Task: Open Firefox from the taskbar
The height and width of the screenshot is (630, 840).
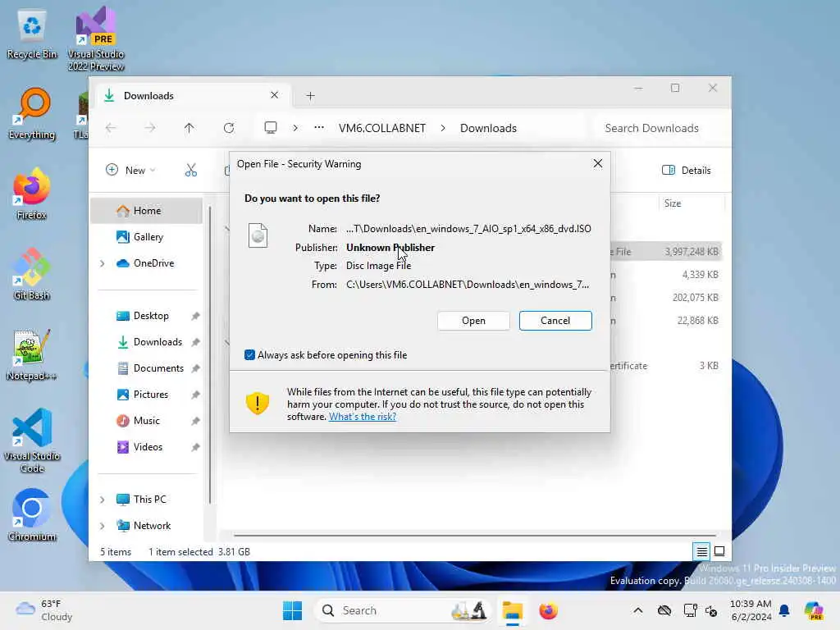Action: tap(548, 610)
